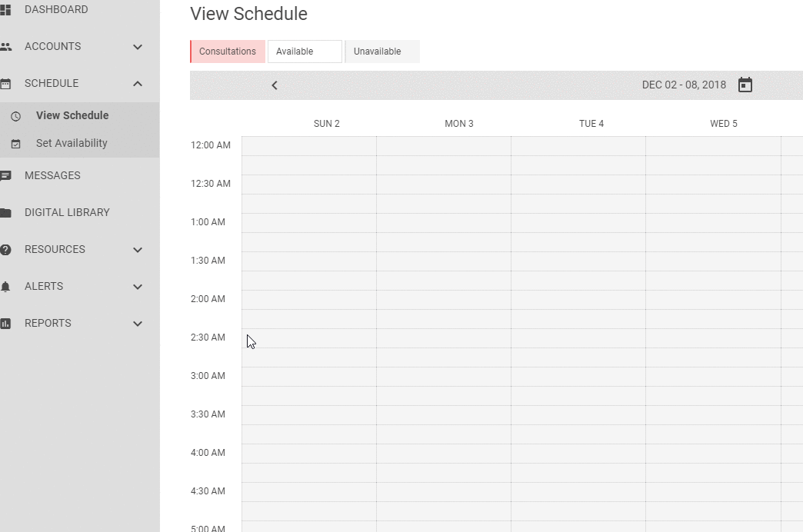
Task: Toggle the Available filter
Action: (x=305, y=52)
